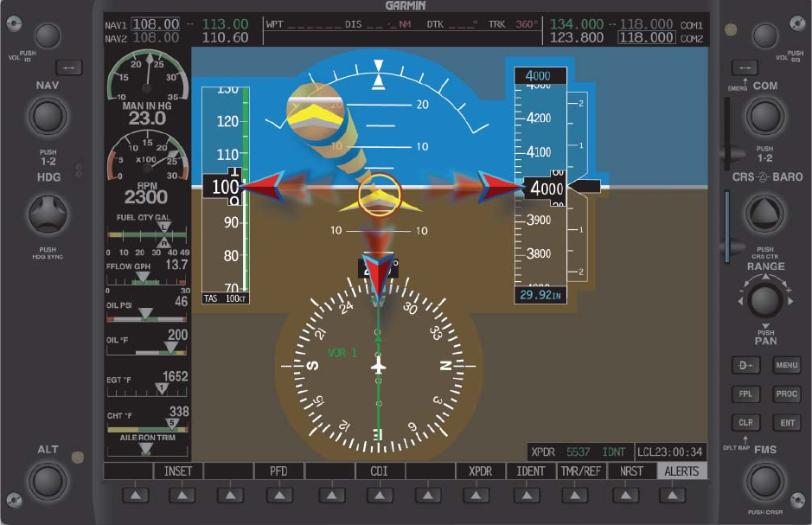This screenshot has width=812, height=525.
Task: Click the TAS 100KT readout
Action: tap(225, 298)
